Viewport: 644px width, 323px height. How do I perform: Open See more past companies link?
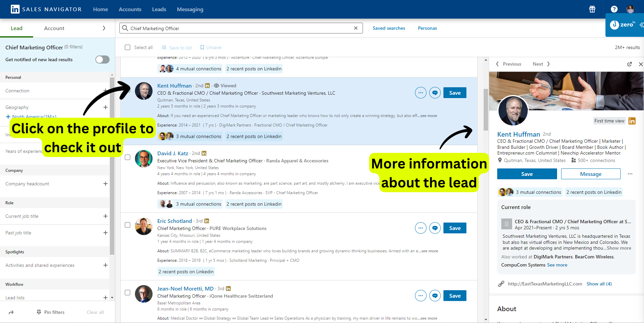click(557, 265)
